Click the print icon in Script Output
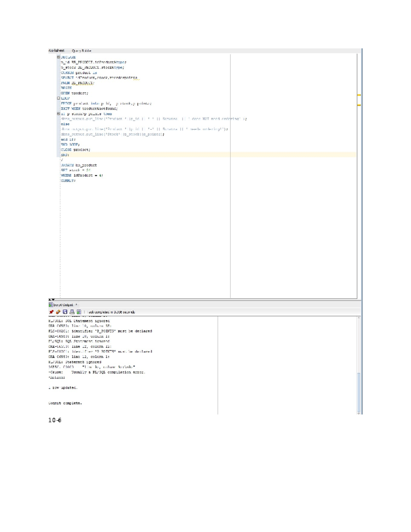Viewport: 411px width, 532px height. [72, 312]
